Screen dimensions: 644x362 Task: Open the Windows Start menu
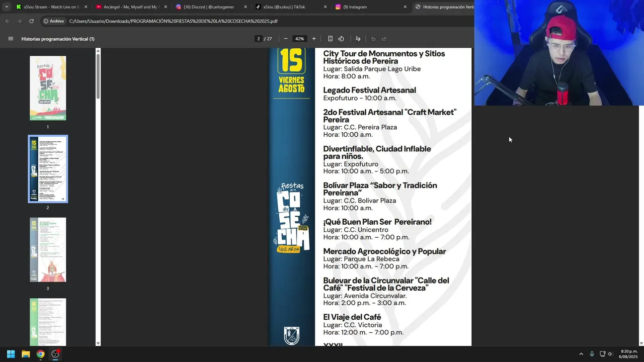[x=11, y=354]
